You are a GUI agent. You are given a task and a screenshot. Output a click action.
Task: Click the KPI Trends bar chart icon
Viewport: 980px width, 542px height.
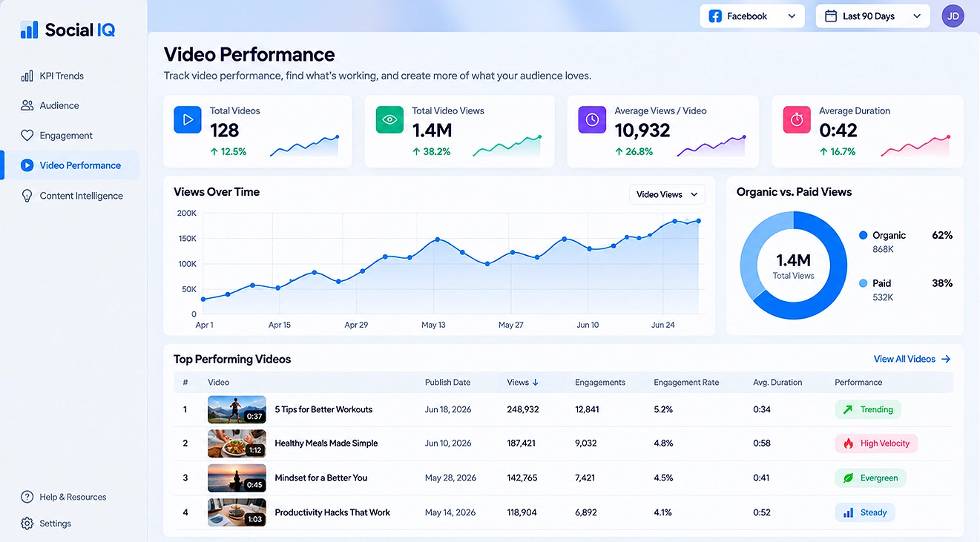click(x=27, y=76)
